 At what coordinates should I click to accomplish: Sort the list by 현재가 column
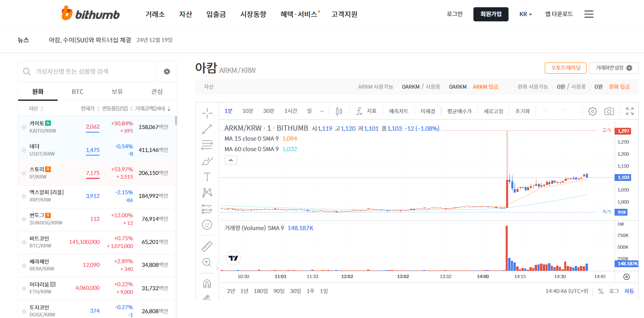(x=90, y=108)
